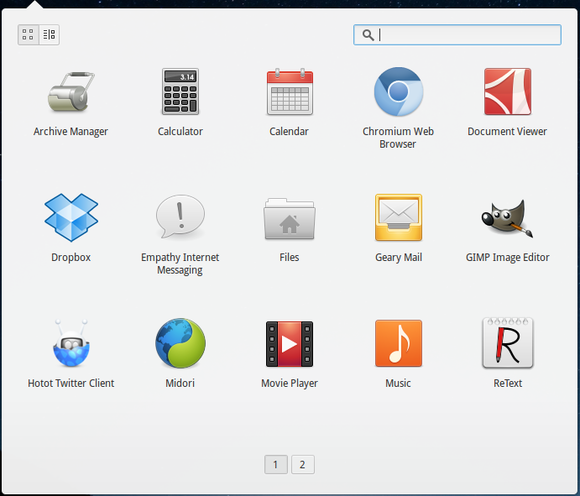Launch the Dropbox app icon
The height and width of the screenshot is (496, 580).
click(x=71, y=217)
